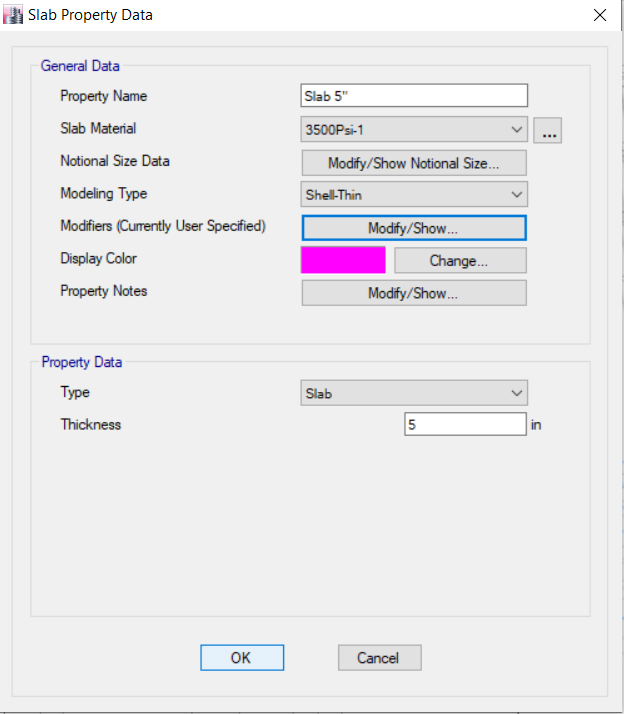The width and height of the screenshot is (624, 714).
Task: Click the Property Data group heading
Action: (x=82, y=362)
